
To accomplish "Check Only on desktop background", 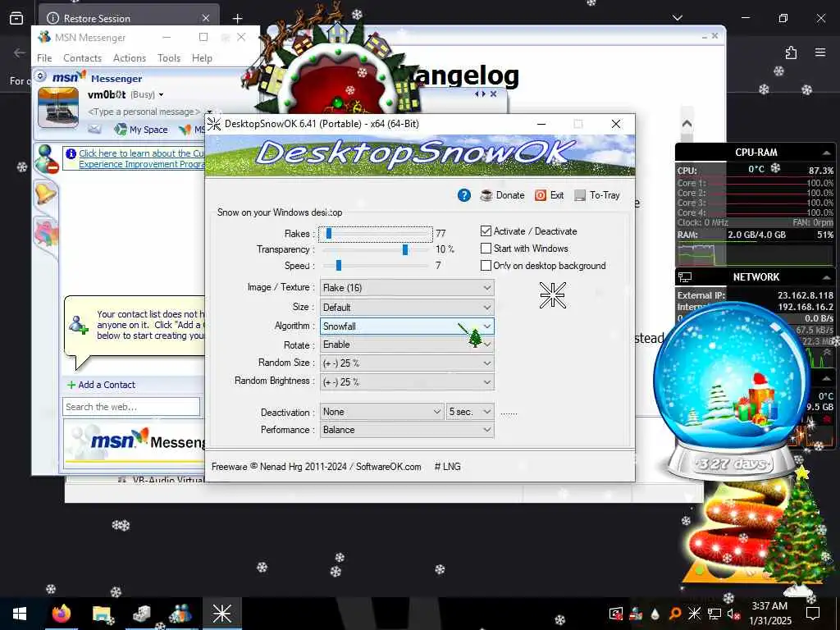I will (x=486, y=266).
